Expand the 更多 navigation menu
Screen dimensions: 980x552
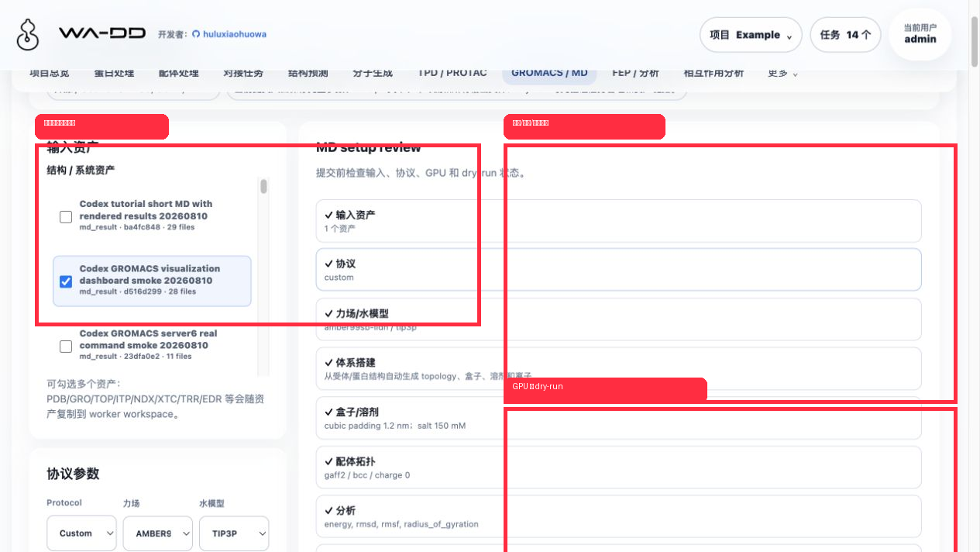[x=783, y=73]
